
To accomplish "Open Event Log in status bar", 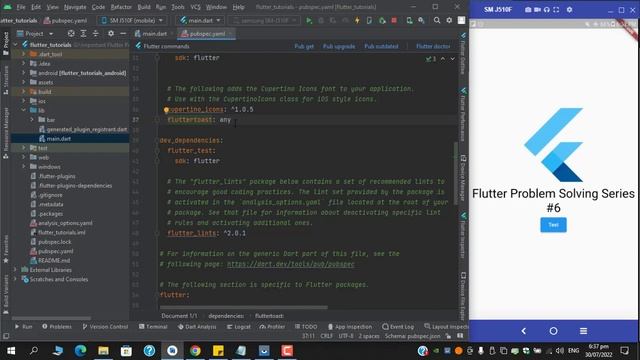I will click(398, 327).
